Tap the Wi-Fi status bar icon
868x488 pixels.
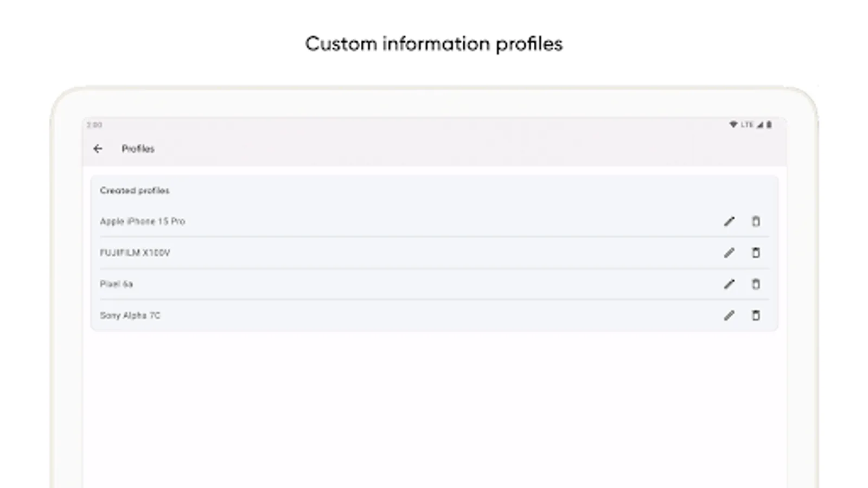point(733,125)
